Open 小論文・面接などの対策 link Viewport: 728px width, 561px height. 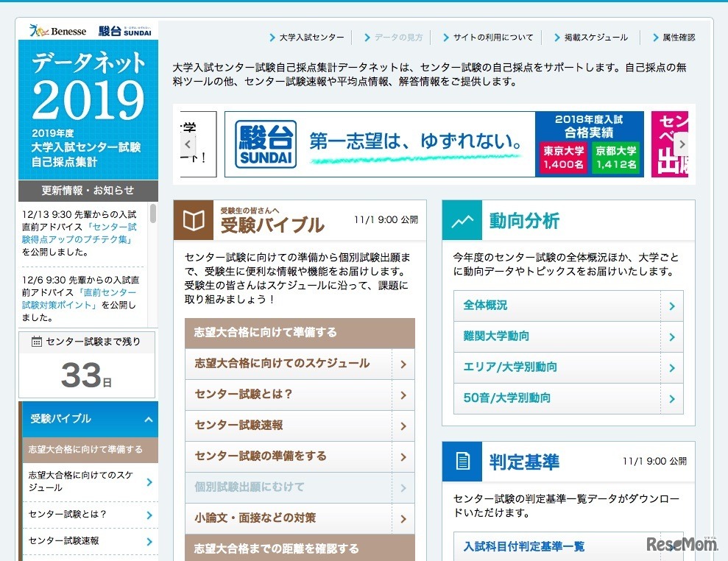(x=255, y=518)
